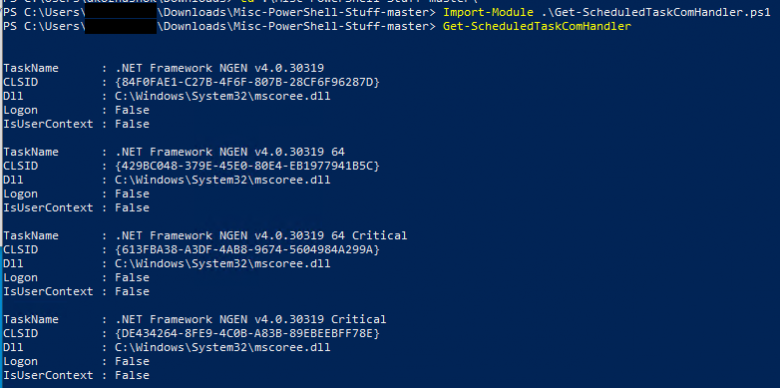Click the Import-Module command text
Screen dimensions: 780x388
tap(488, 13)
